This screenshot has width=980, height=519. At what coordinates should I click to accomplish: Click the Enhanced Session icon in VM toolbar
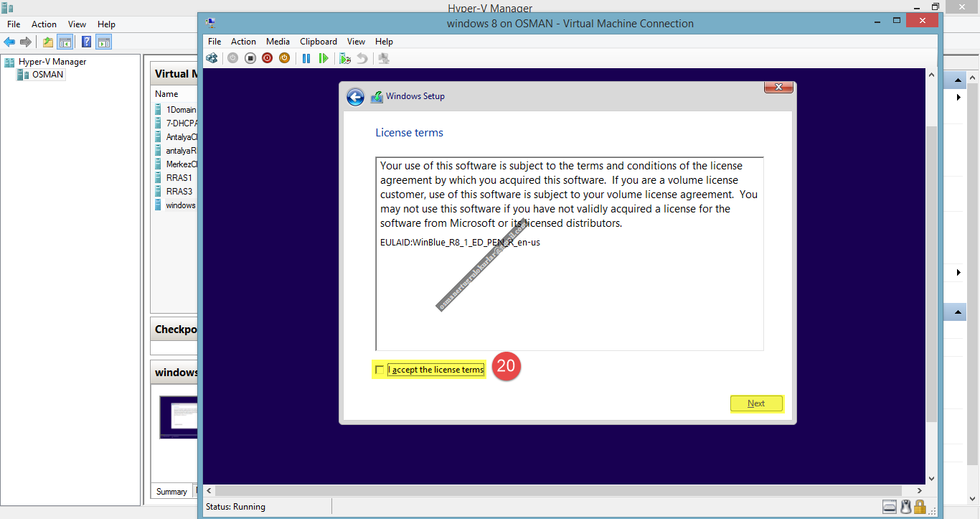(x=384, y=58)
